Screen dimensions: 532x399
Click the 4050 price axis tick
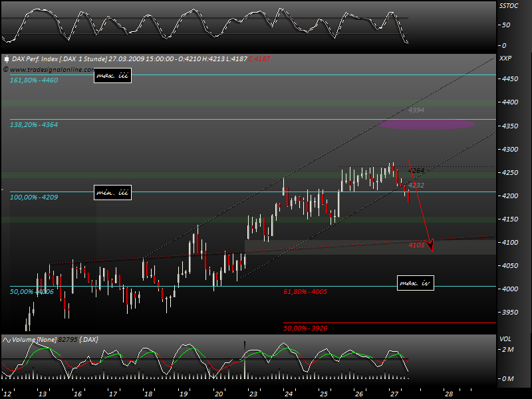tap(510, 265)
